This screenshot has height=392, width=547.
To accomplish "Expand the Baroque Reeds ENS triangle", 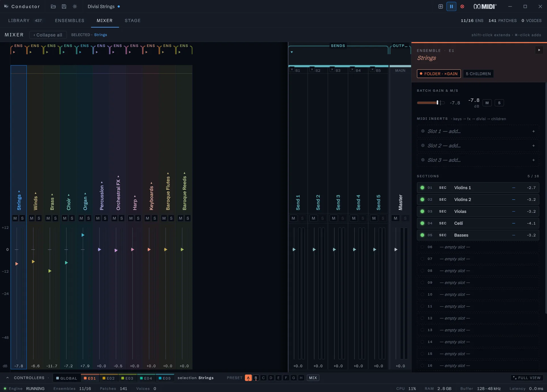I will tap(179, 52).
